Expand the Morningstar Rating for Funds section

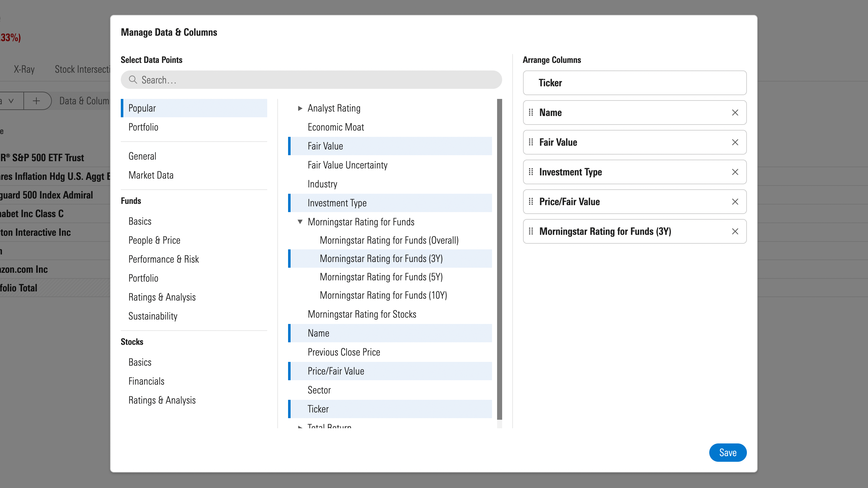[300, 221]
